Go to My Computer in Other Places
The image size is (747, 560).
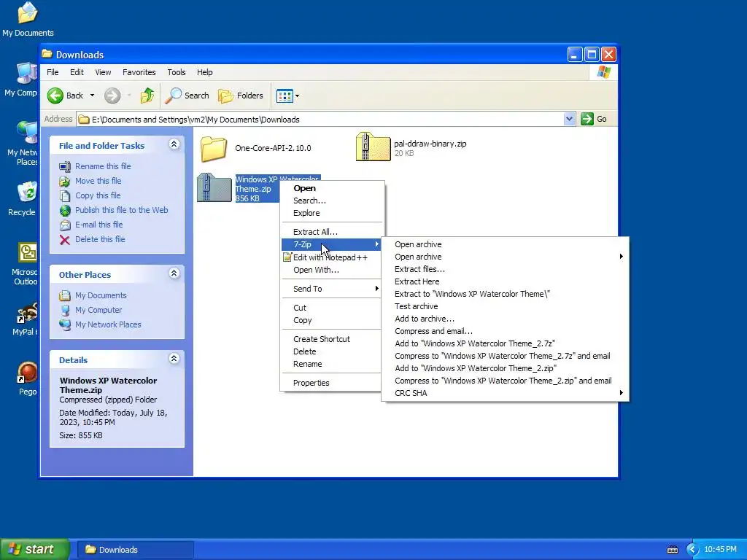pyautogui.click(x=98, y=310)
